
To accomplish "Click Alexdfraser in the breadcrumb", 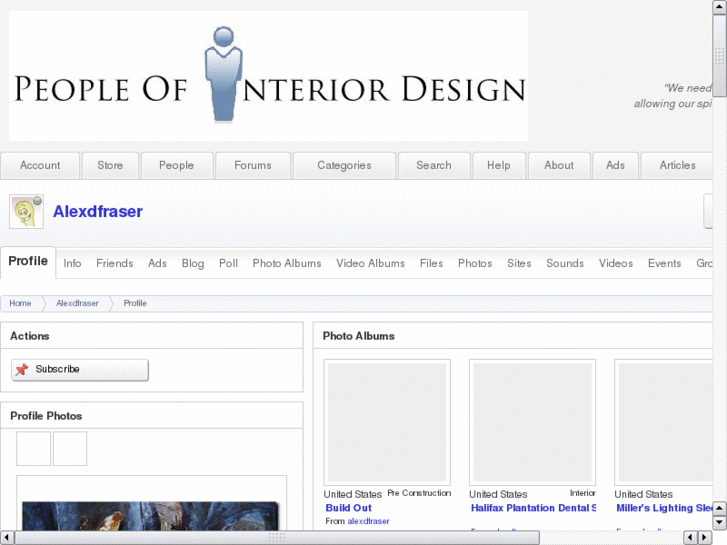I will click(77, 303).
